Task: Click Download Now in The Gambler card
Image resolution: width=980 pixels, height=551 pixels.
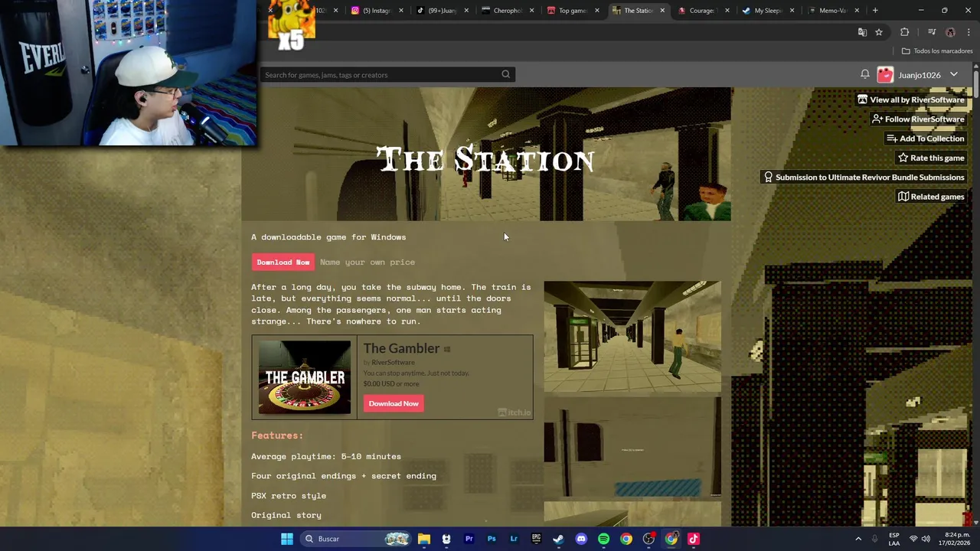Action: [x=394, y=403]
